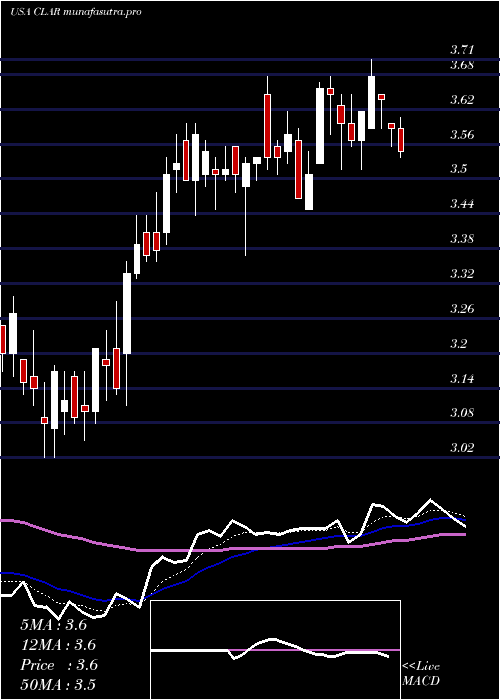The width and height of the screenshot is (500, 700).
Task: Click inside the MACD inset chart
Action: point(275,650)
